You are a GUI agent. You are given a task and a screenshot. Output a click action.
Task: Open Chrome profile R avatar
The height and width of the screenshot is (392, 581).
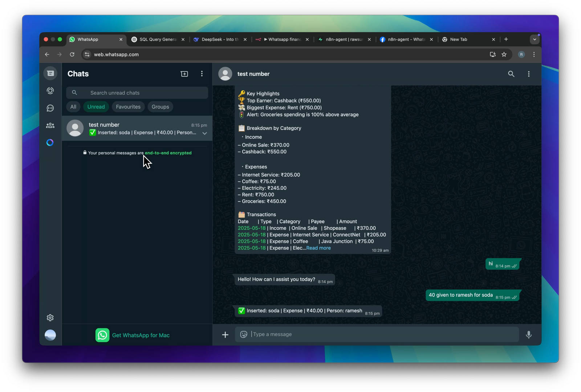pyautogui.click(x=521, y=54)
